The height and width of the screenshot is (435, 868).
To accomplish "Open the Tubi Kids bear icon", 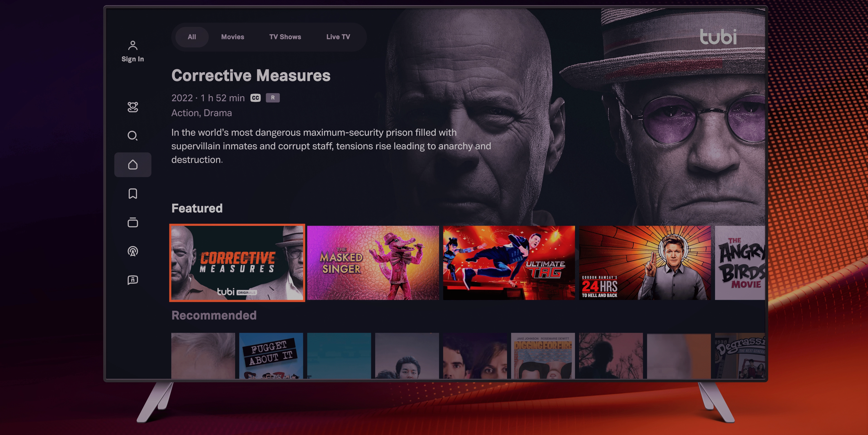I will (x=133, y=107).
